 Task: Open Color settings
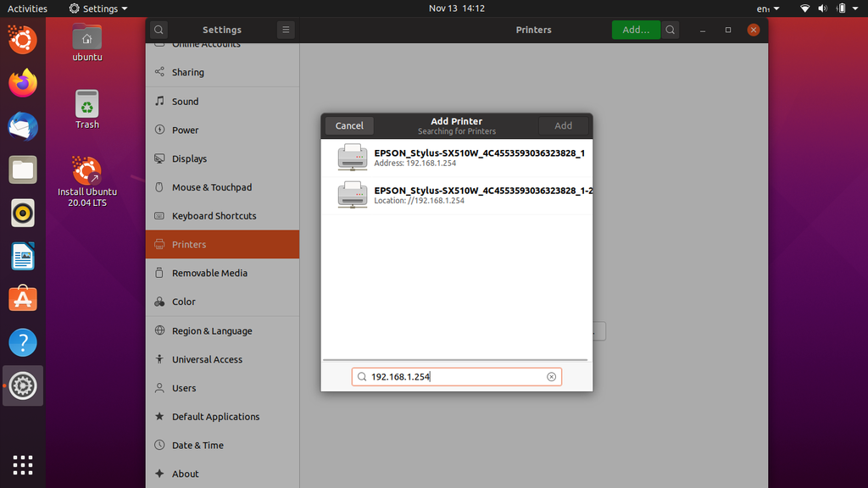(223, 302)
